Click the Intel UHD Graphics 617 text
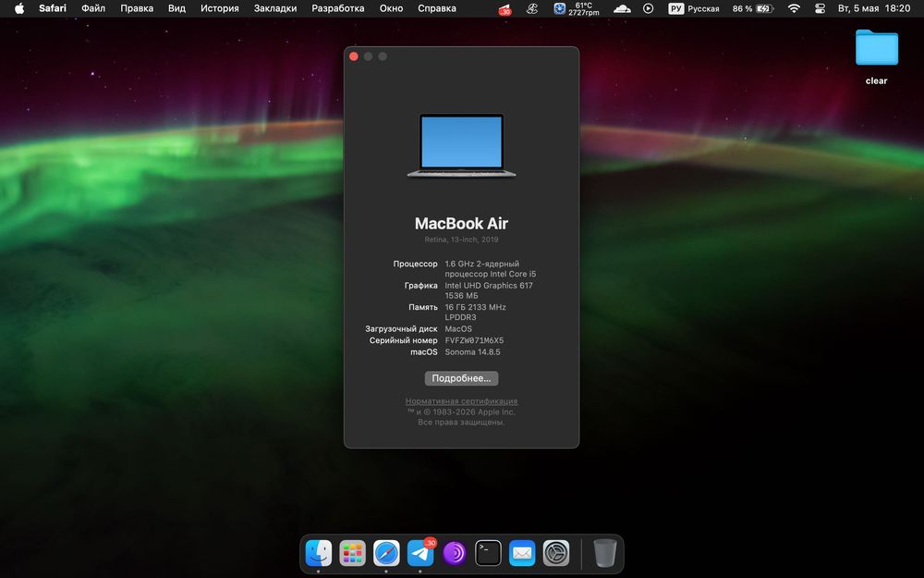This screenshot has width=924, height=578. pos(489,286)
